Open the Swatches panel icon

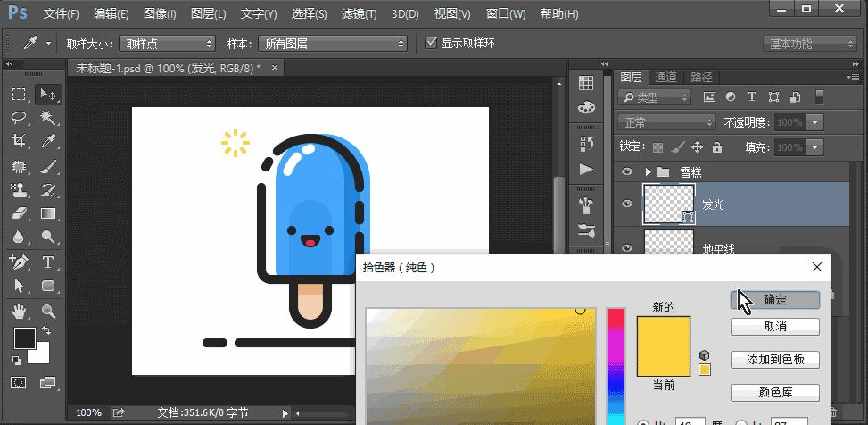(586, 84)
